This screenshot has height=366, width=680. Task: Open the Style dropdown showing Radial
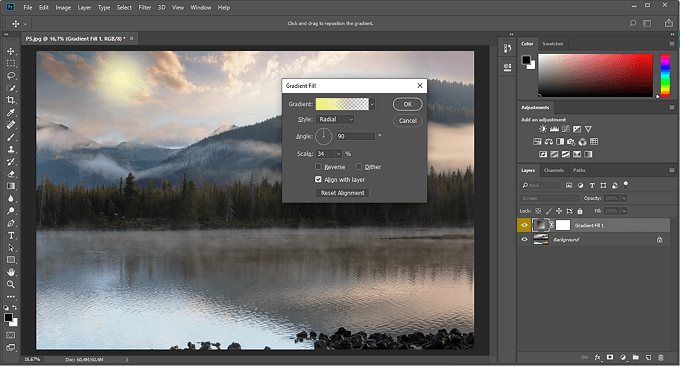(336, 119)
